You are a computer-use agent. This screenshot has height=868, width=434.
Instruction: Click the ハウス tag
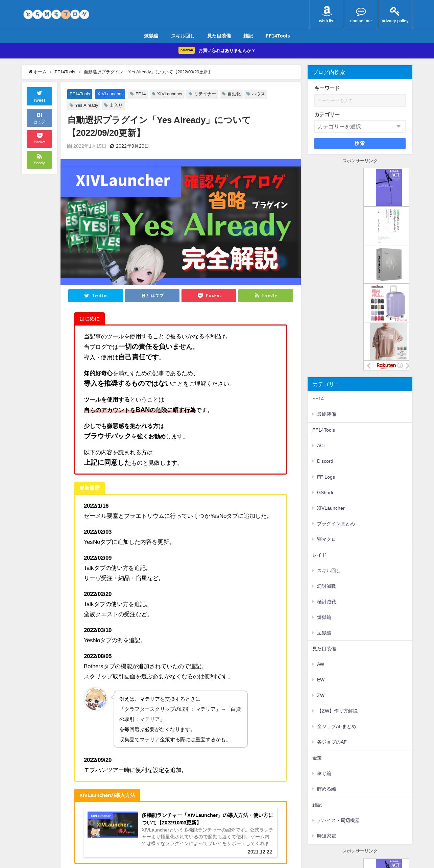coord(256,94)
